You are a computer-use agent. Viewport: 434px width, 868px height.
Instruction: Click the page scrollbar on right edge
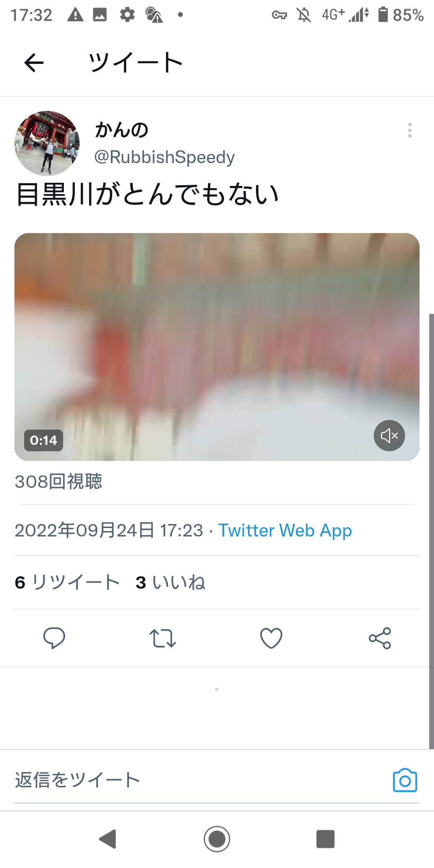(432, 531)
